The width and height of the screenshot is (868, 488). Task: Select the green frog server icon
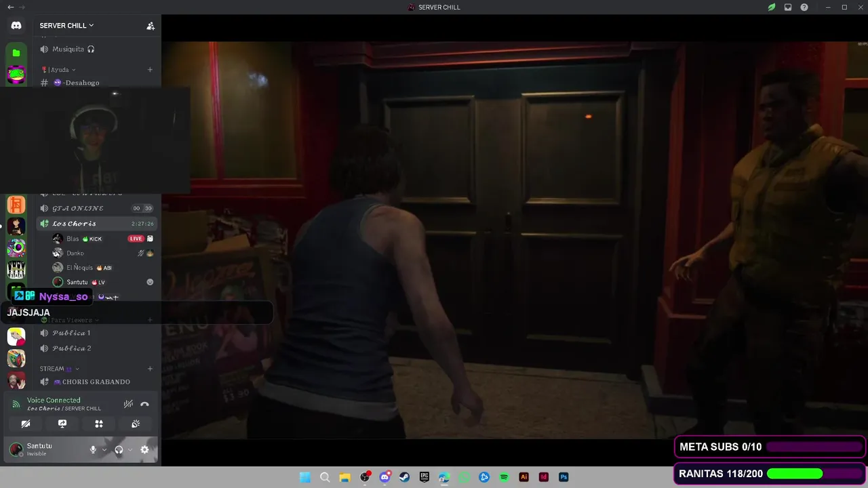pyautogui.click(x=16, y=75)
